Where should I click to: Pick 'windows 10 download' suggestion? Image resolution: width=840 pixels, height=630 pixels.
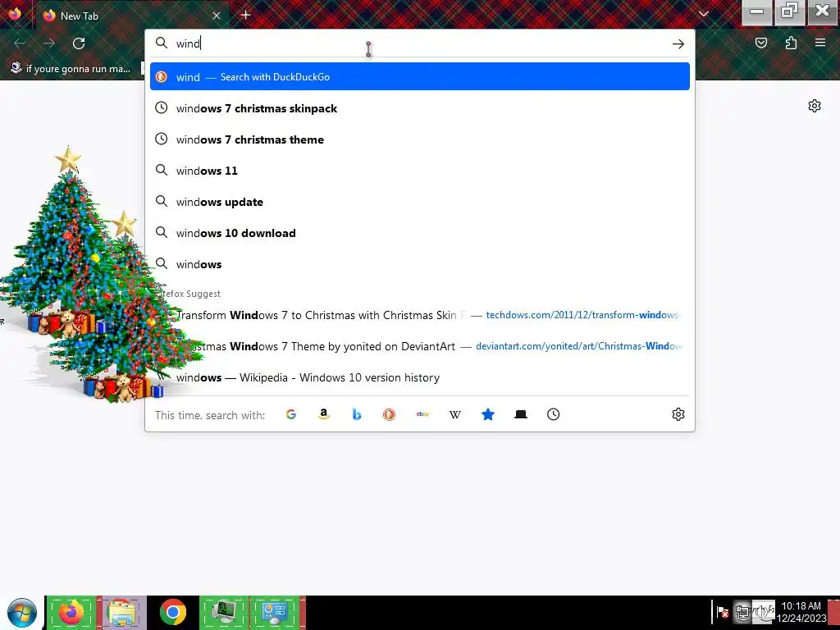(x=420, y=233)
